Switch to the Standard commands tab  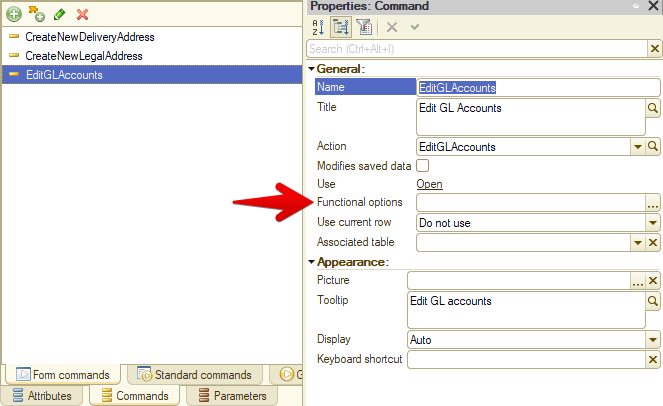pyautogui.click(x=195, y=375)
